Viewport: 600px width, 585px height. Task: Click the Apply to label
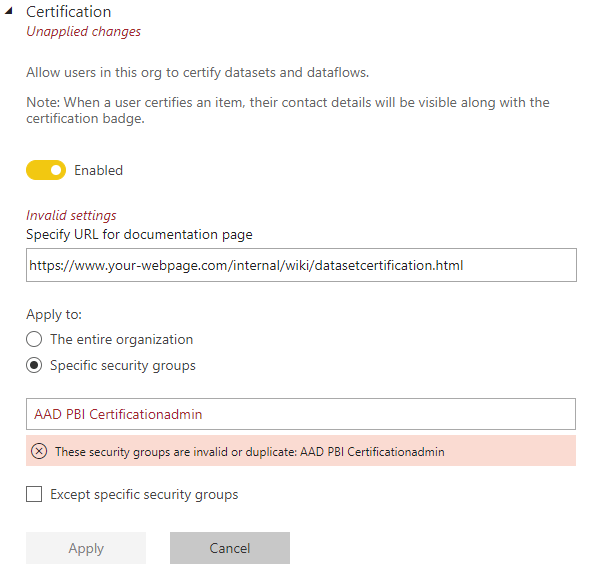click(x=54, y=315)
